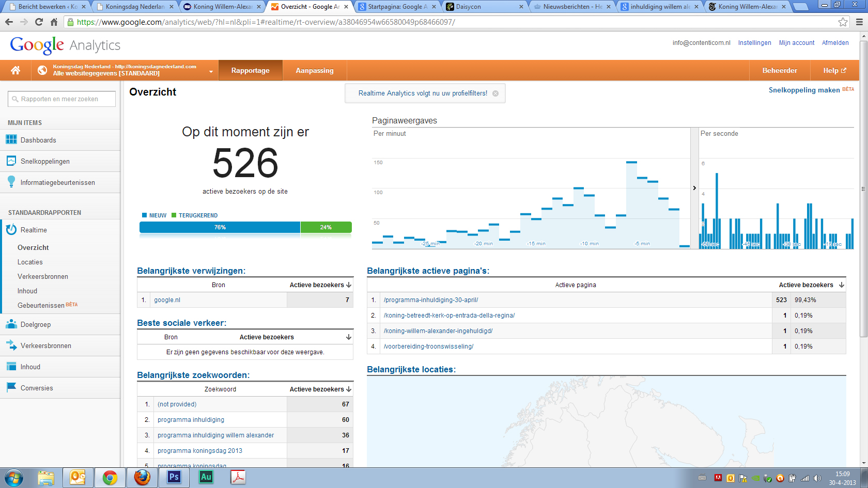Image resolution: width=868 pixels, height=488 pixels.
Task: Open Firefox from the taskbar
Action: coord(142,477)
